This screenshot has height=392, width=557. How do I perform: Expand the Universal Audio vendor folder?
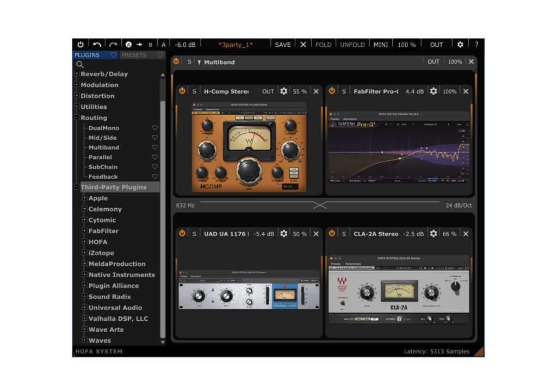pyautogui.click(x=84, y=307)
